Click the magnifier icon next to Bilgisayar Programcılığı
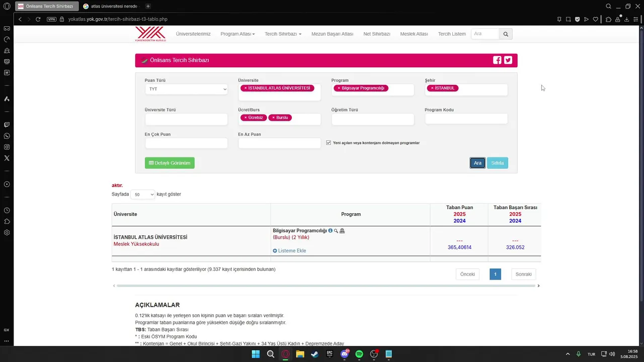644x362 pixels. 336,231
